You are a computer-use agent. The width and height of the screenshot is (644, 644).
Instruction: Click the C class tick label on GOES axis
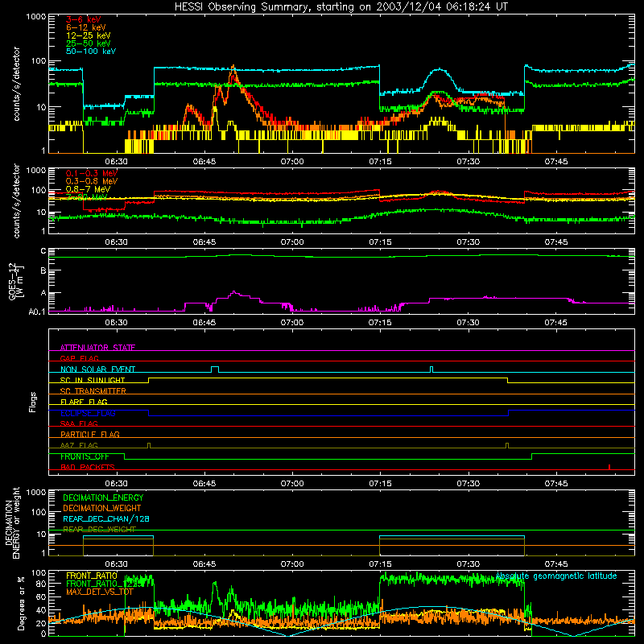pos(43,251)
